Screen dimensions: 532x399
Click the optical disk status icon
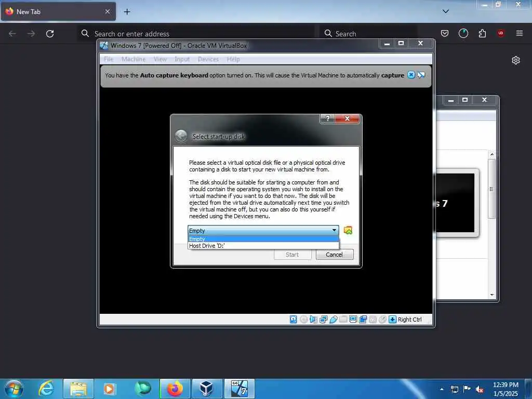click(x=303, y=320)
